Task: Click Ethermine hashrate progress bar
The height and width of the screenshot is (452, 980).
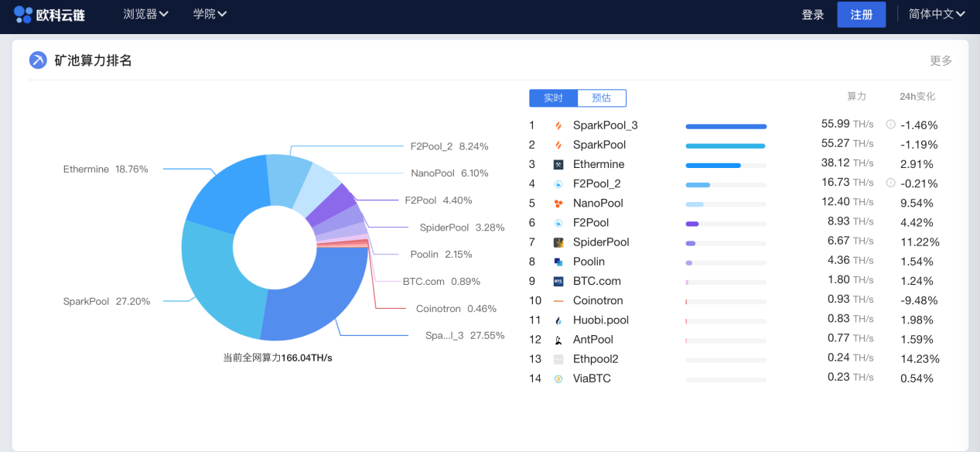Action: point(726,166)
